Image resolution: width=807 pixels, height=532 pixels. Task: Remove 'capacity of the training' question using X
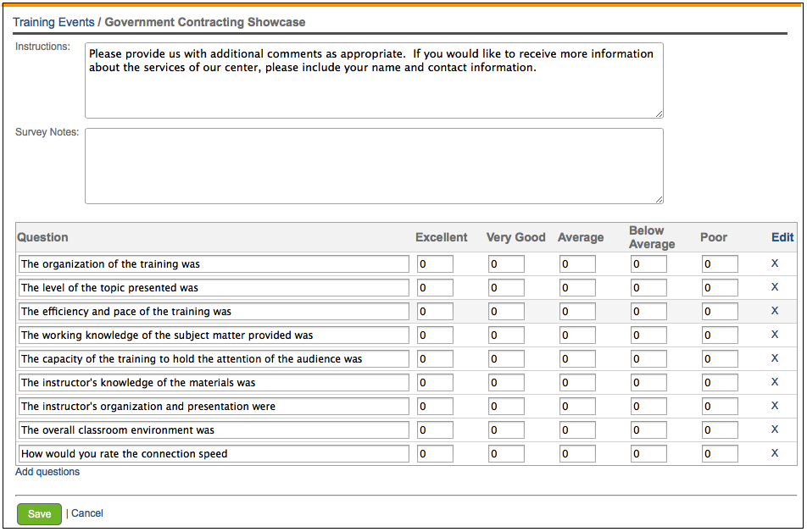tap(774, 358)
